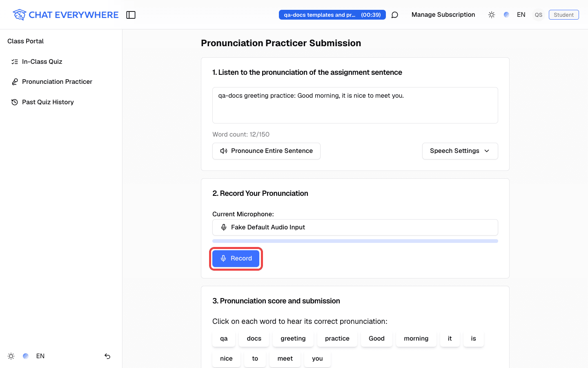Click the "Good" word chip

[x=376, y=339]
